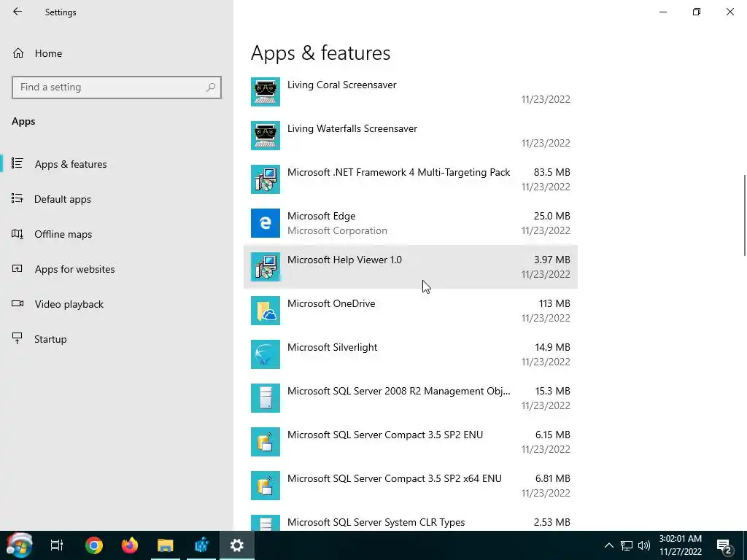Select Microsoft Help Viewer 1.0 name

point(344,260)
